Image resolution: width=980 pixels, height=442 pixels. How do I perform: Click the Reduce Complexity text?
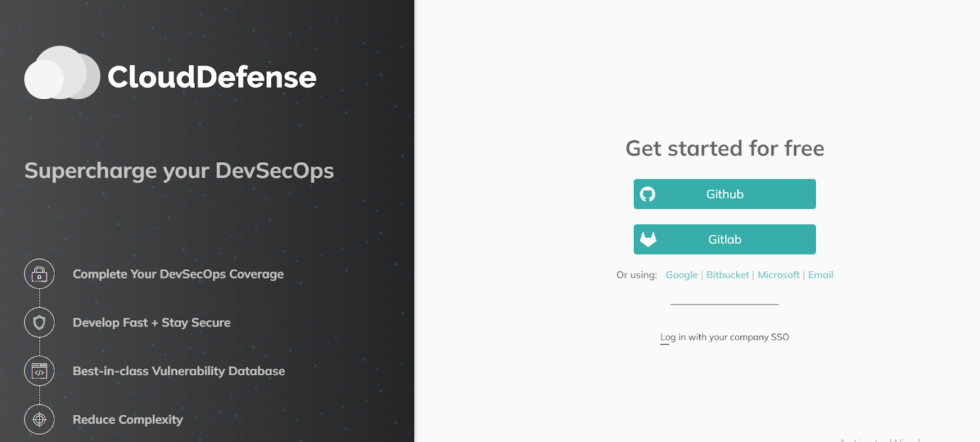coord(128,419)
